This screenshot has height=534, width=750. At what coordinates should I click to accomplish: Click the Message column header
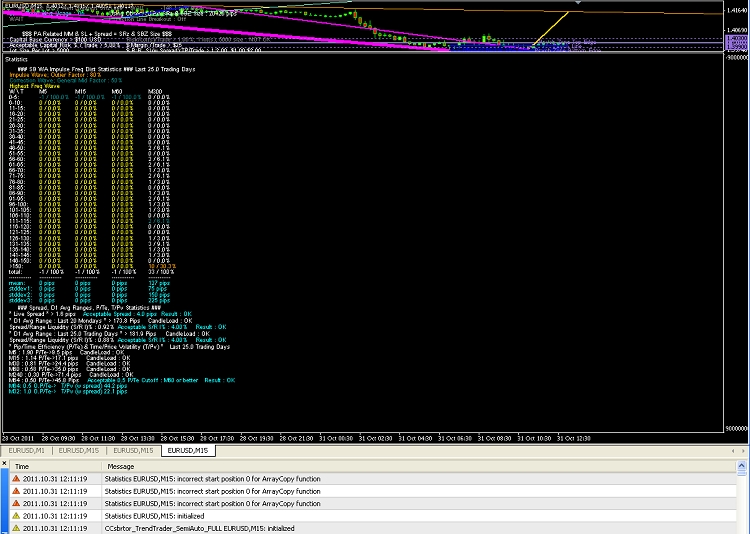tap(419, 467)
